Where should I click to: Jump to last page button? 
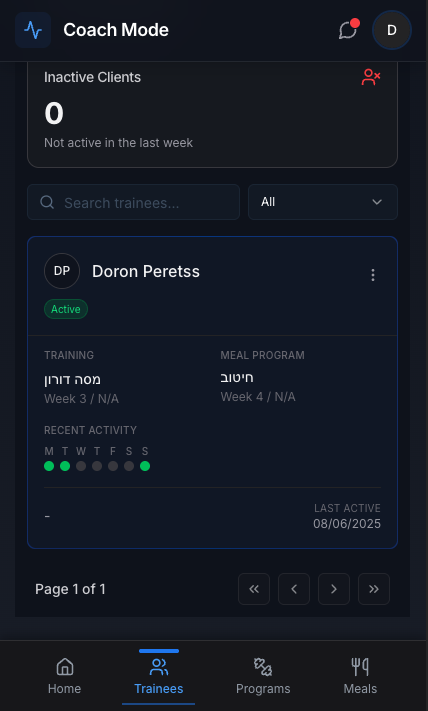[x=374, y=589]
